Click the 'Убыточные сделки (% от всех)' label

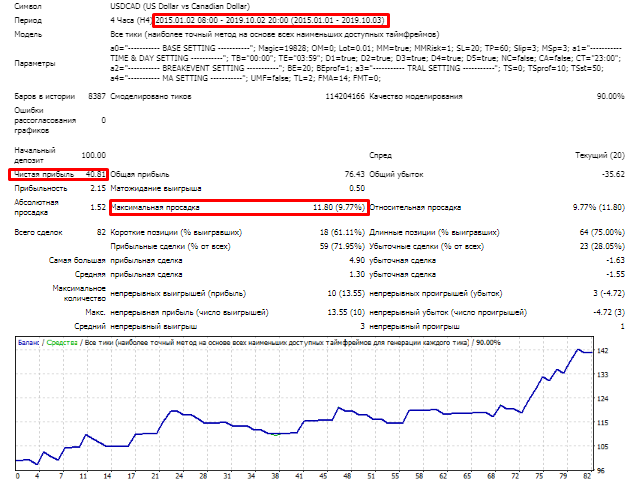click(427, 247)
